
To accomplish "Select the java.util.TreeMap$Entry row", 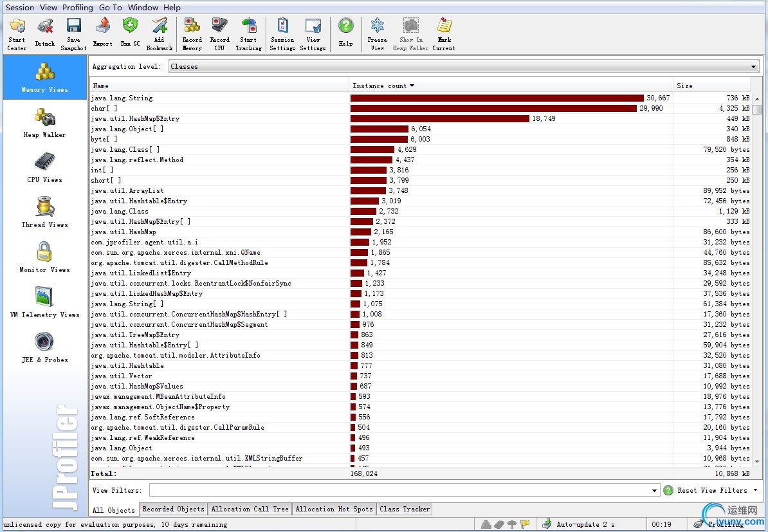I will [x=420, y=335].
